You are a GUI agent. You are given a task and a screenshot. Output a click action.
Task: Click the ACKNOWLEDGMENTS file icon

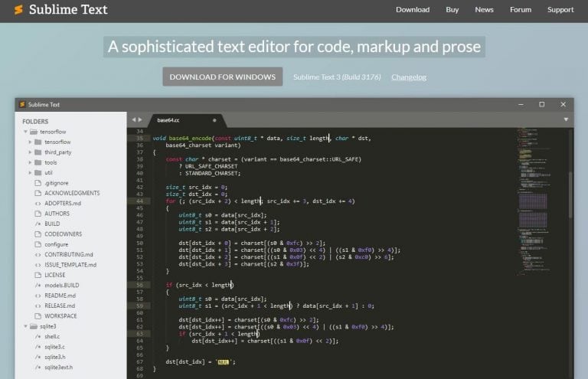38,193
